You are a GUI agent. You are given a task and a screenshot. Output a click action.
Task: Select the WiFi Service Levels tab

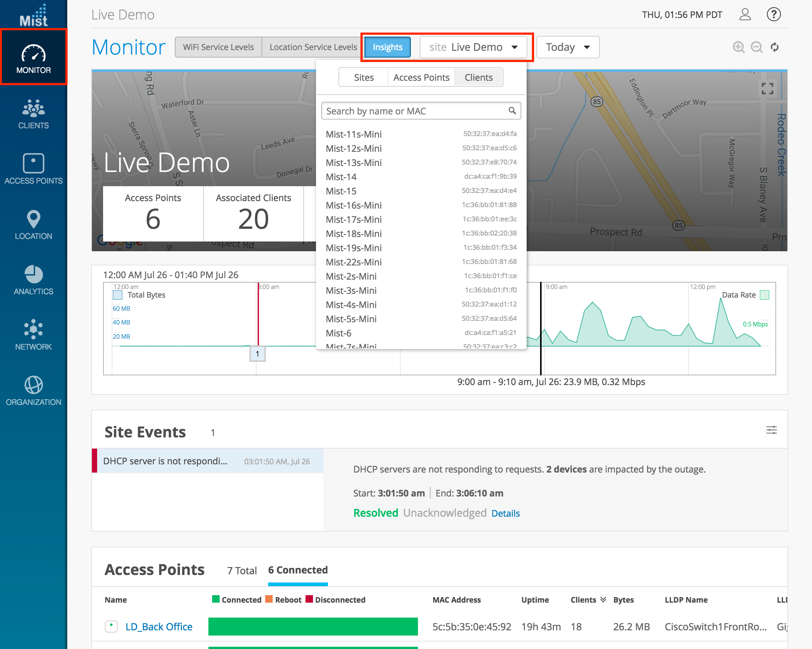tap(218, 47)
